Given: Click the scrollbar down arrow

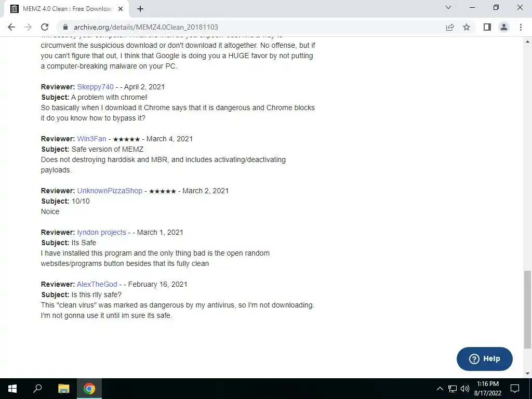Looking at the screenshot, I should (527, 374).
